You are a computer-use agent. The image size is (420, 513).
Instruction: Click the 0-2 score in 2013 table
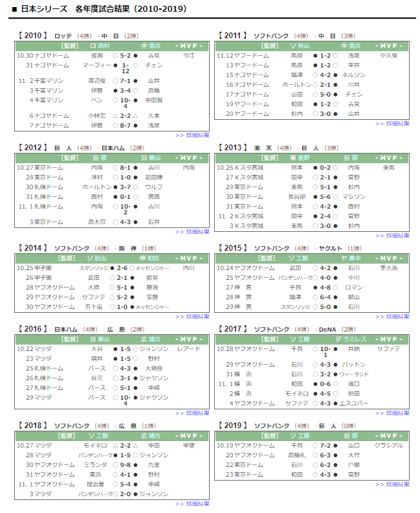click(326, 168)
